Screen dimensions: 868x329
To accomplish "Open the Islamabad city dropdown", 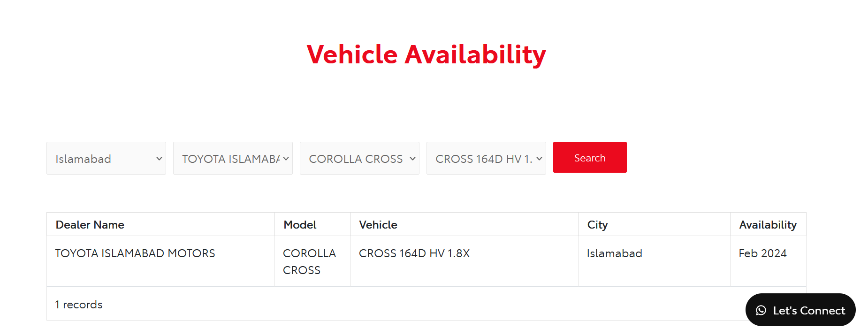I will point(106,158).
